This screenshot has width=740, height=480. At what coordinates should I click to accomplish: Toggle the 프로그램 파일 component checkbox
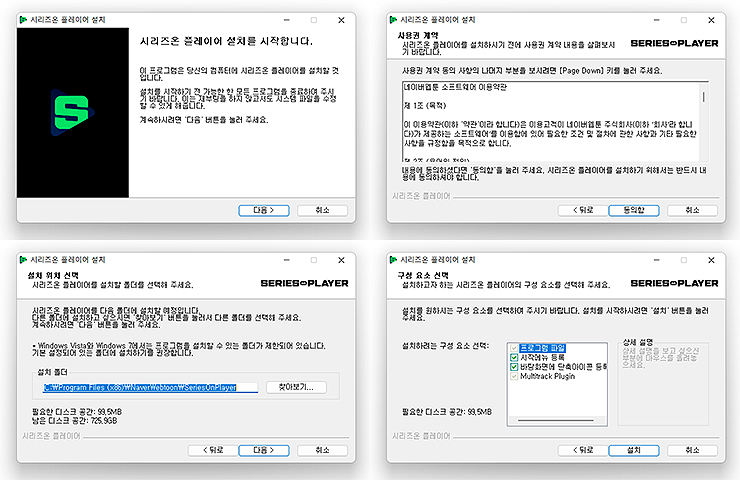(x=514, y=348)
